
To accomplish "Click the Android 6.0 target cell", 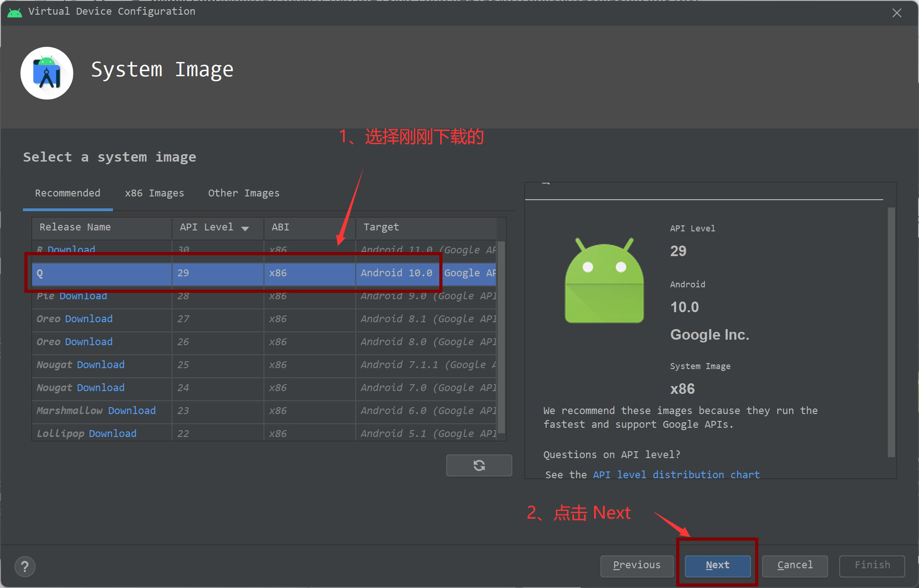I will (426, 411).
